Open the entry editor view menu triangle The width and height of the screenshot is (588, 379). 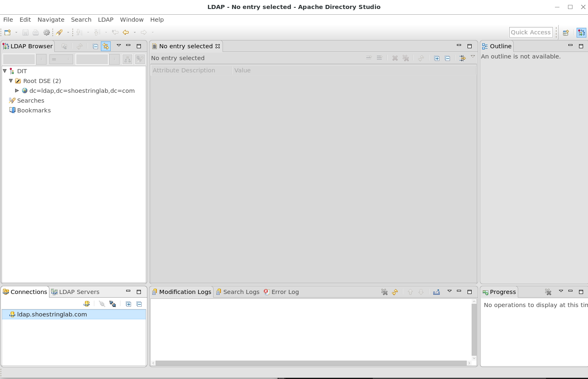[x=473, y=56]
